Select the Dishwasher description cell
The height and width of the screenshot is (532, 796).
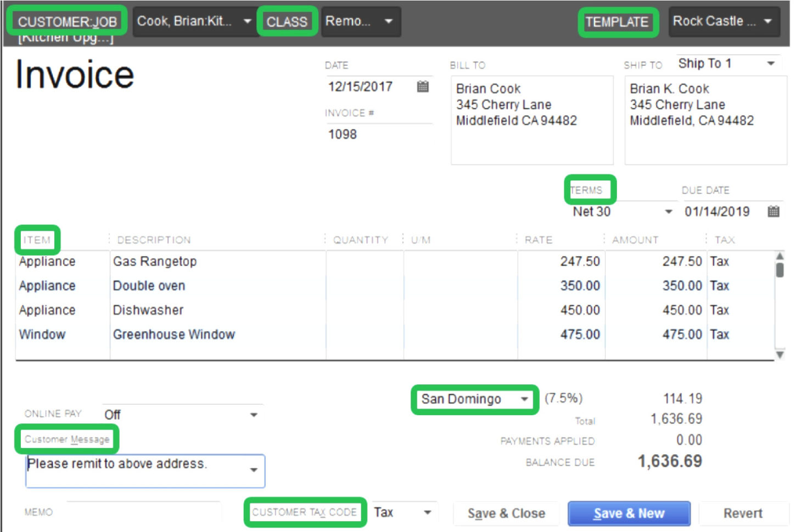pos(218,310)
